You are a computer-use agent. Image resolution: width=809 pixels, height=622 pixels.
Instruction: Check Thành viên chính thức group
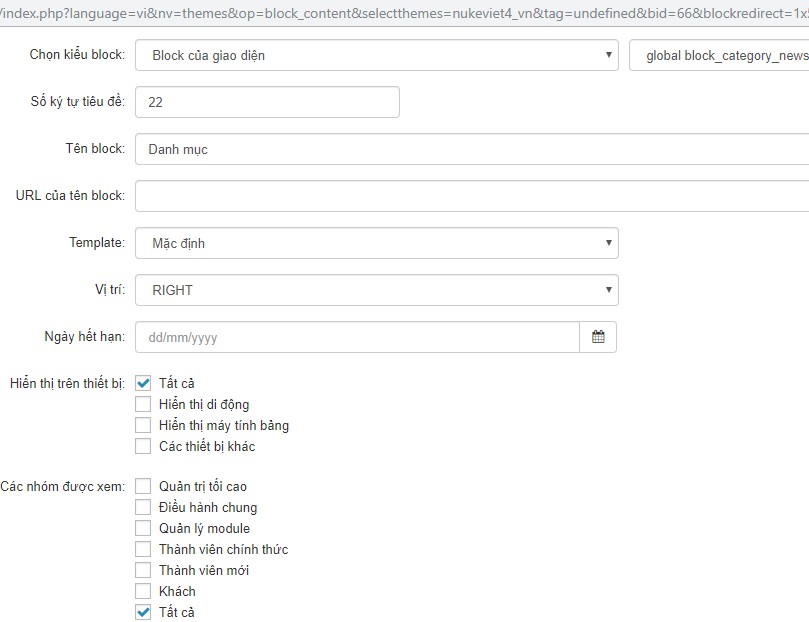(x=143, y=549)
